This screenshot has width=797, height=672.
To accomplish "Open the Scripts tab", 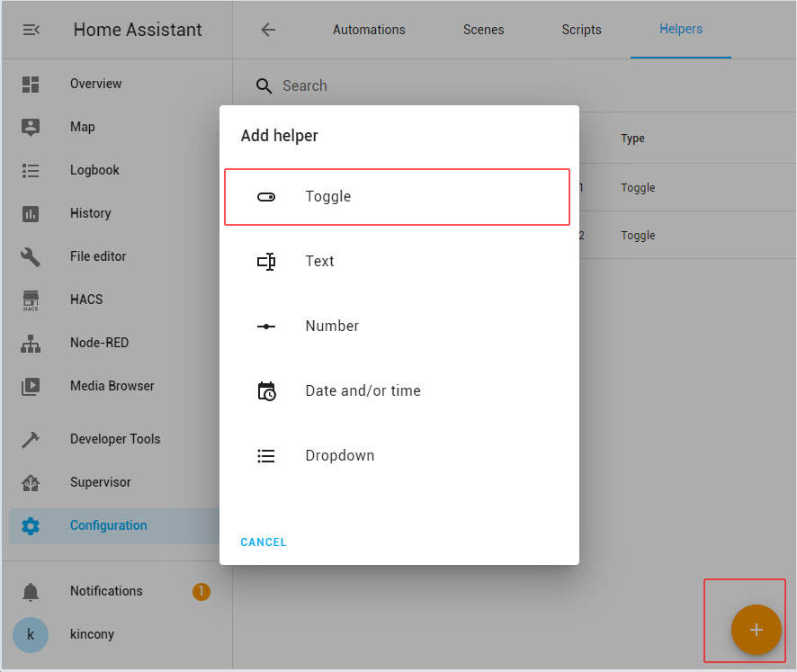I will coord(581,30).
